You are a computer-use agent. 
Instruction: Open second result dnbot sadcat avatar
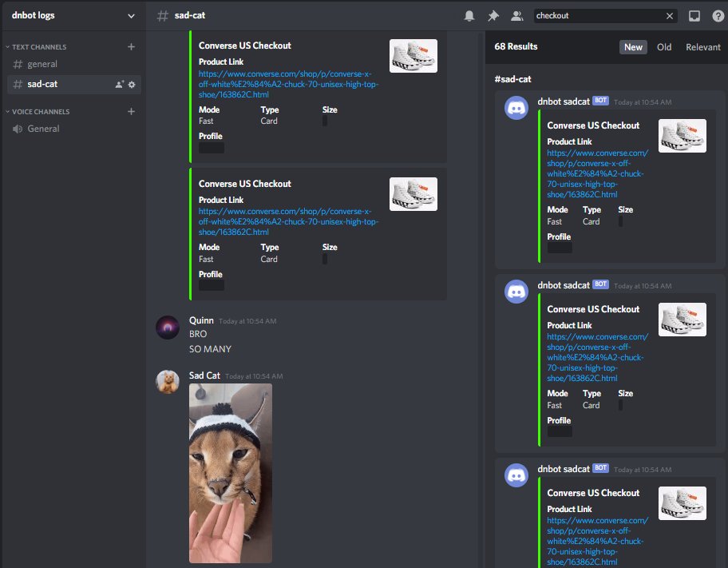pos(516,292)
